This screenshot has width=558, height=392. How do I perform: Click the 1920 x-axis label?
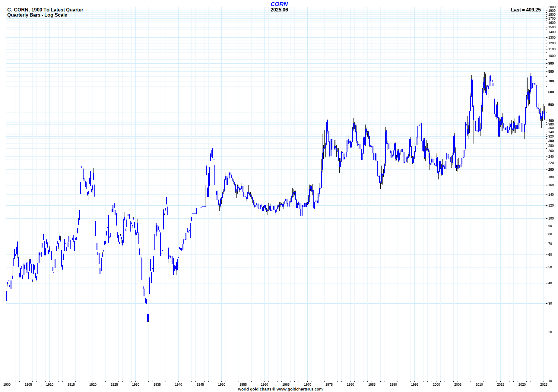click(93, 384)
